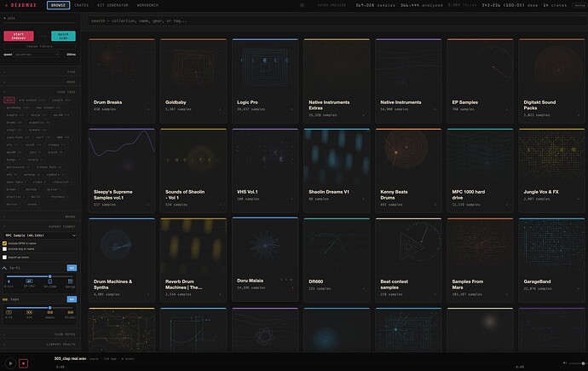Open the KIT GENERATOR tab

[112, 5]
